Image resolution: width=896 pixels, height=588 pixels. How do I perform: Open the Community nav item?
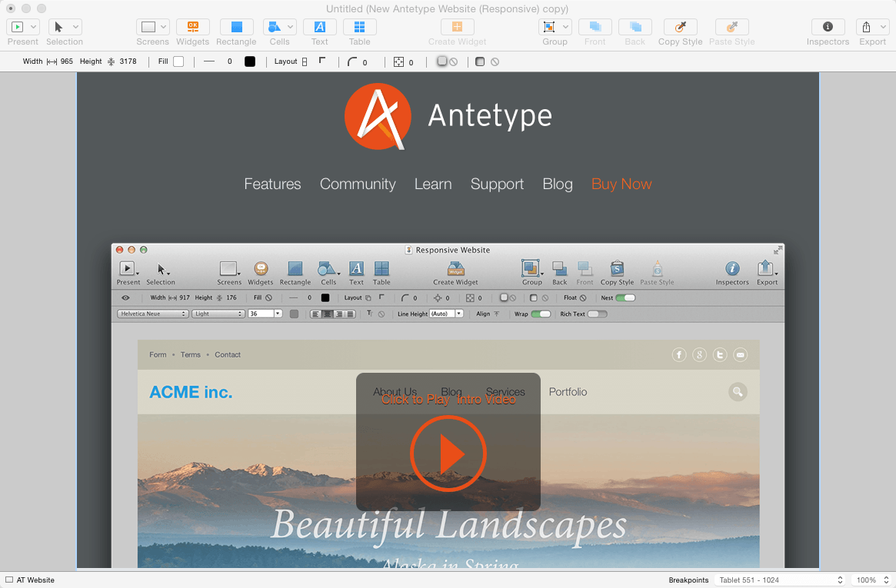pyautogui.click(x=358, y=184)
